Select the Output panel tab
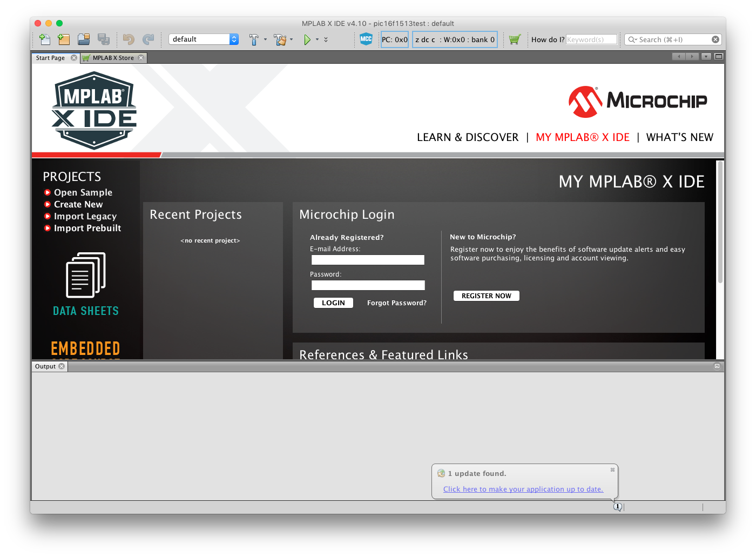 point(45,366)
